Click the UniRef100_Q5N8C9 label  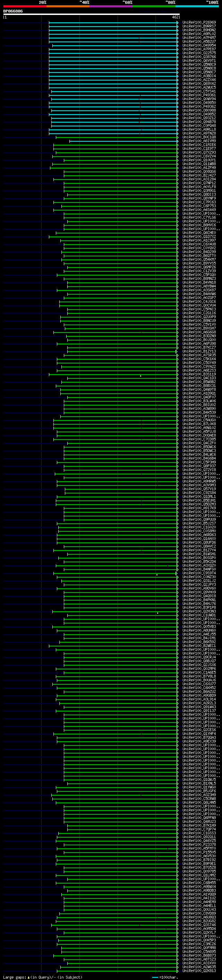pos(199,64)
